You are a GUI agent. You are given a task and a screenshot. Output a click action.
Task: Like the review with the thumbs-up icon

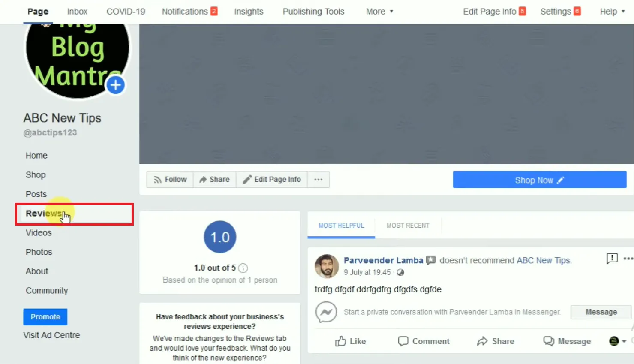click(350, 341)
